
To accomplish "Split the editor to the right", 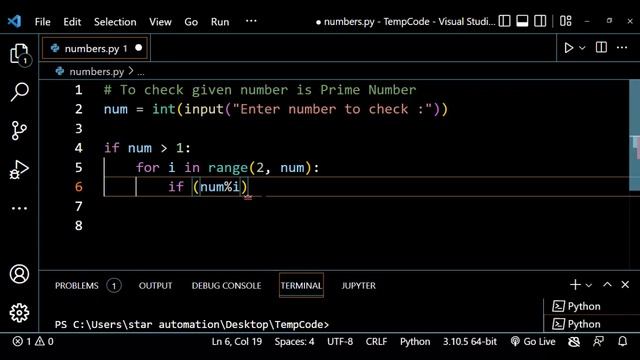I will click(601, 47).
